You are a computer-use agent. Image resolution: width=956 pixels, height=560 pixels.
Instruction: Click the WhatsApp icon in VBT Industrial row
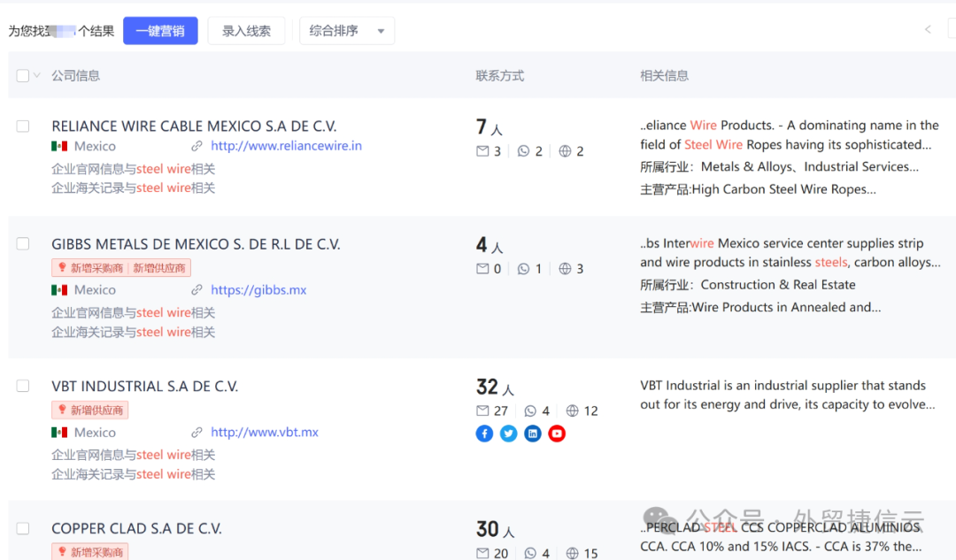(530, 410)
